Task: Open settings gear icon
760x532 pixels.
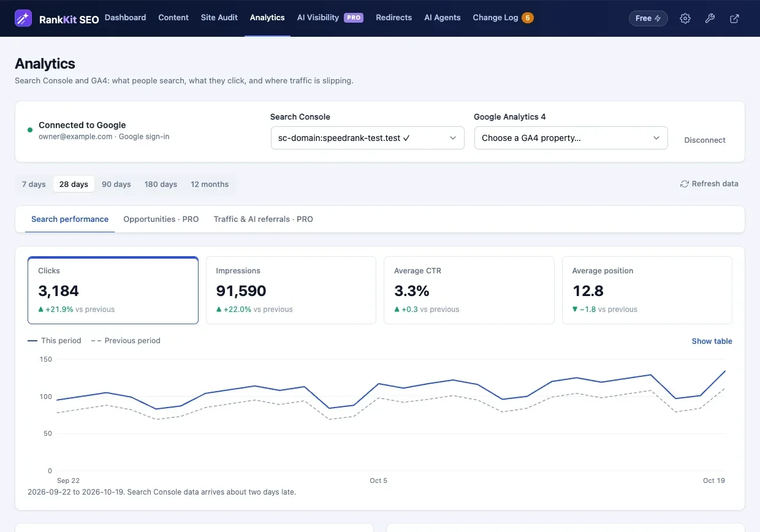Action: (685, 18)
